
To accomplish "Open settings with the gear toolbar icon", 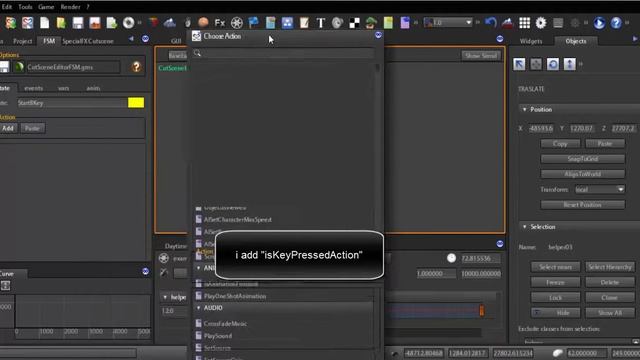I will click(541, 23).
